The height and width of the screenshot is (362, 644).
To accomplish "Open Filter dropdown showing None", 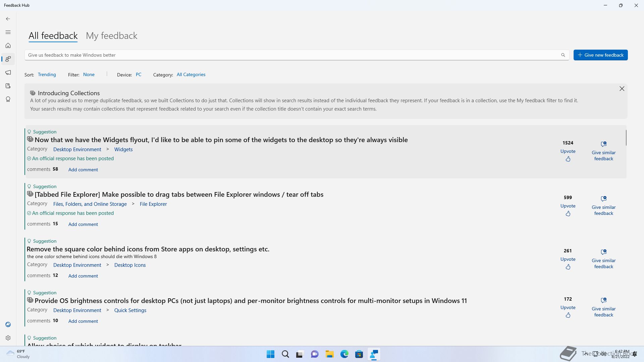I will coord(89,74).
